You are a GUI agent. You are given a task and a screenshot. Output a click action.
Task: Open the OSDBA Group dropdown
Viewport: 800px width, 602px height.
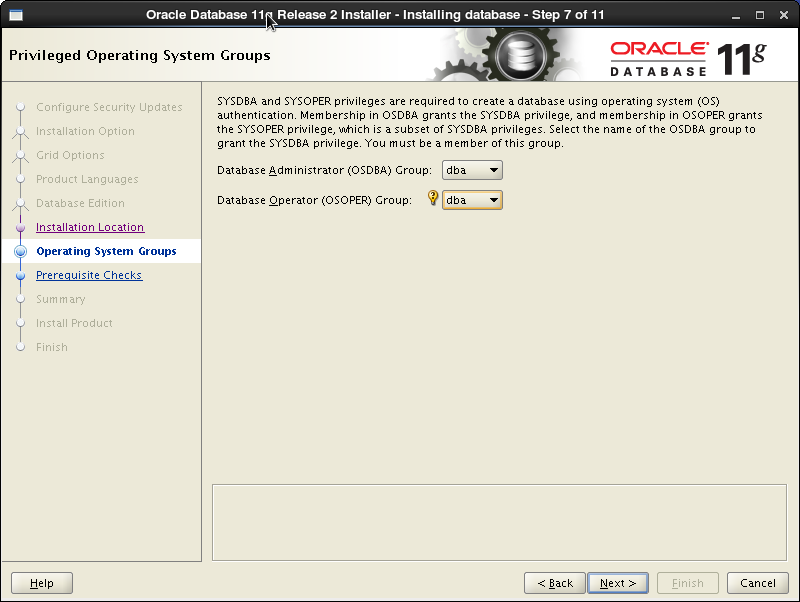tap(472, 170)
